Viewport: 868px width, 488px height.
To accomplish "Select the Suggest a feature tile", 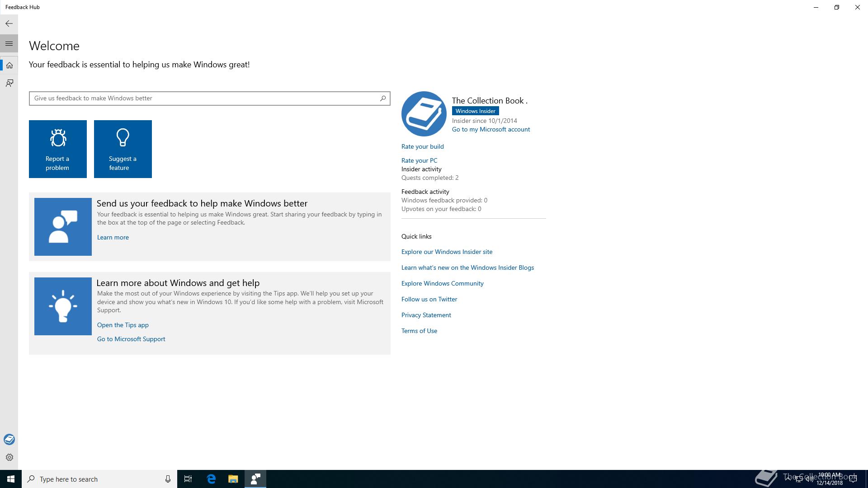I will [123, 149].
